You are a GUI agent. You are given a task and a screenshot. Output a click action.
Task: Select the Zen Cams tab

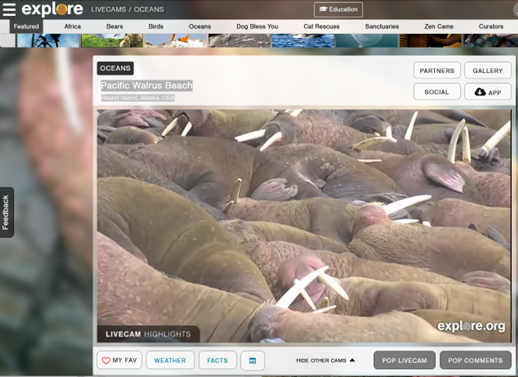point(439,26)
